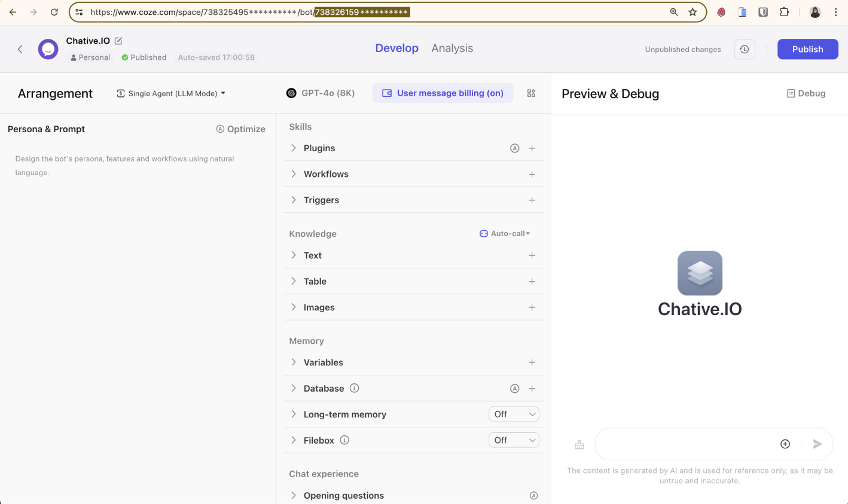
Task: Open the browser extensions puzzle icon
Action: click(784, 12)
